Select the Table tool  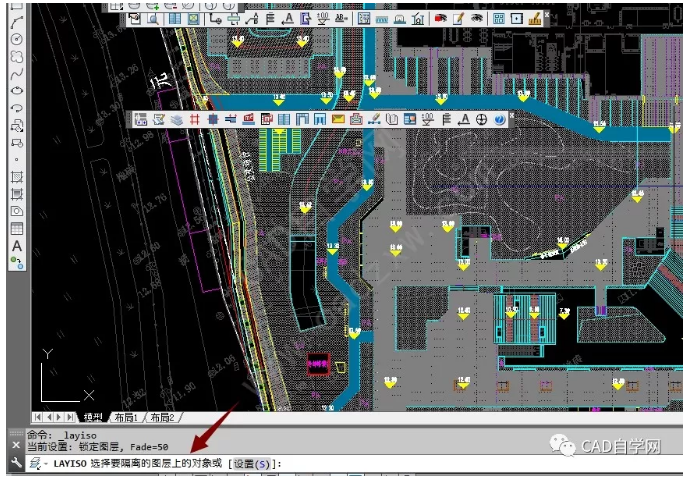[17, 228]
